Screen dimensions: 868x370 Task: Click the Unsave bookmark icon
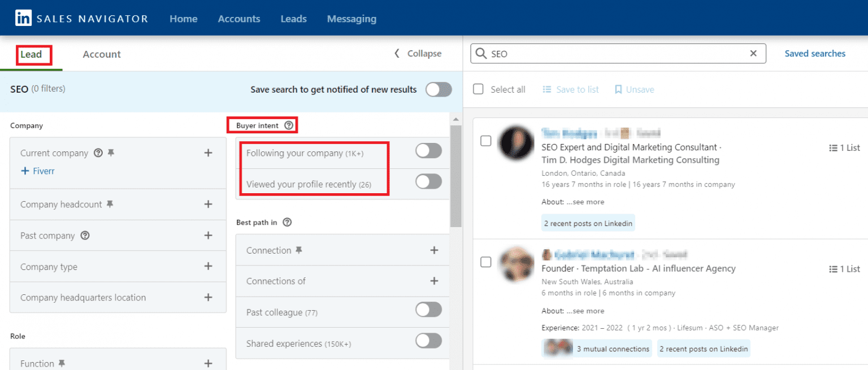click(x=618, y=89)
